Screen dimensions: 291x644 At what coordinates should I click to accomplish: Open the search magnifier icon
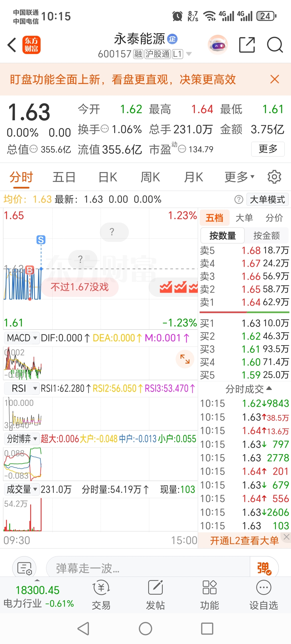pos(275,45)
